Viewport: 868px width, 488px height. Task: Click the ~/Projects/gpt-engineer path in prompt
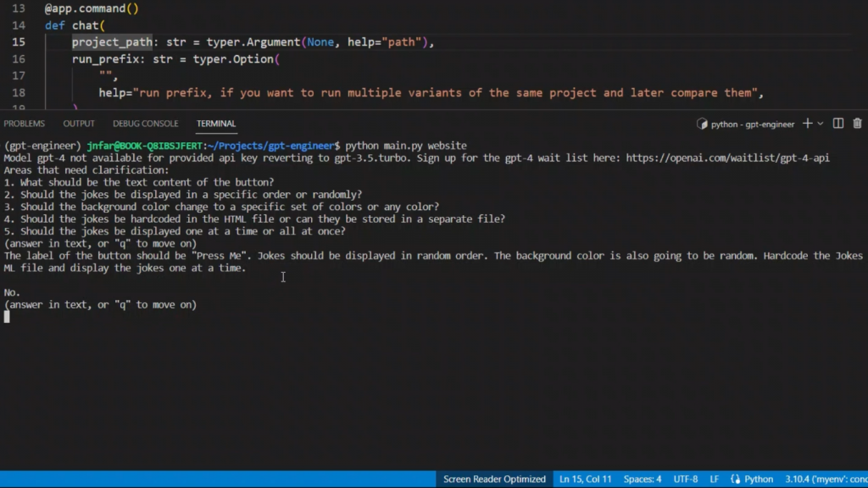tap(270, 146)
